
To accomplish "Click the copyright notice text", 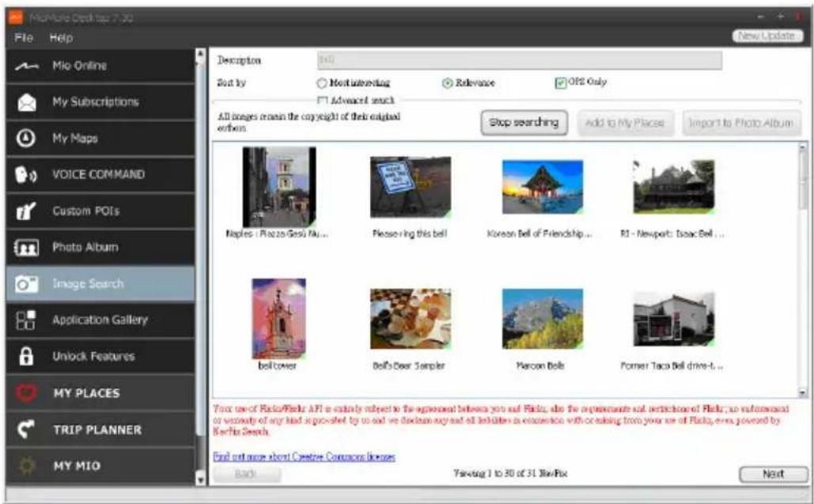I will click(x=309, y=122).
